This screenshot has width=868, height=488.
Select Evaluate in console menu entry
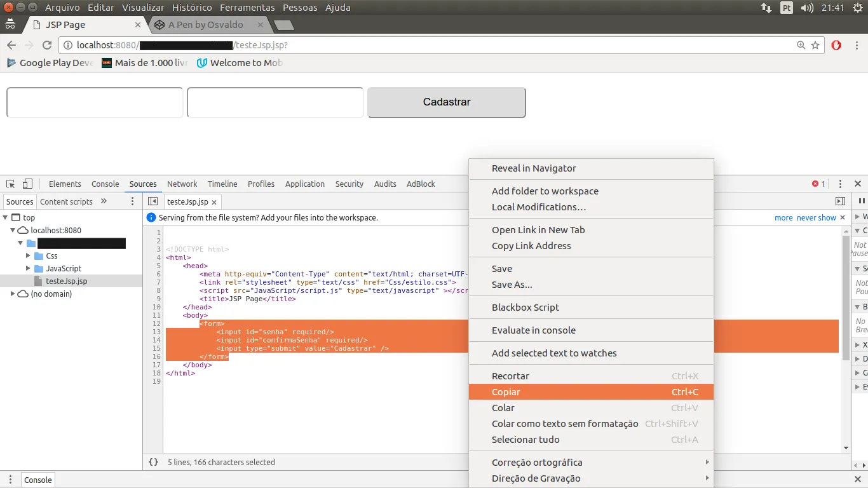point(533,330)
